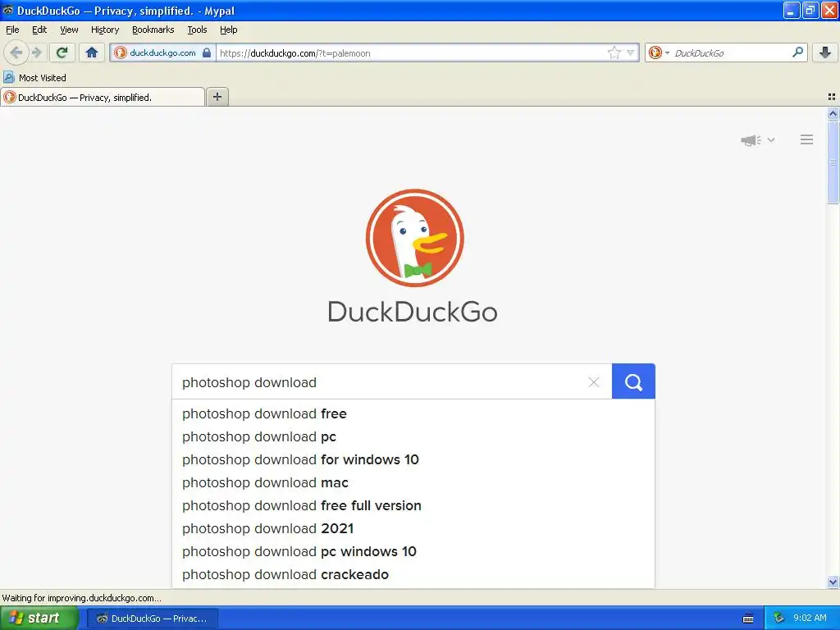Viewport: 840px width, 630px height.
Task: Click the Mypal title bar app icon
Action: point(8,10)
